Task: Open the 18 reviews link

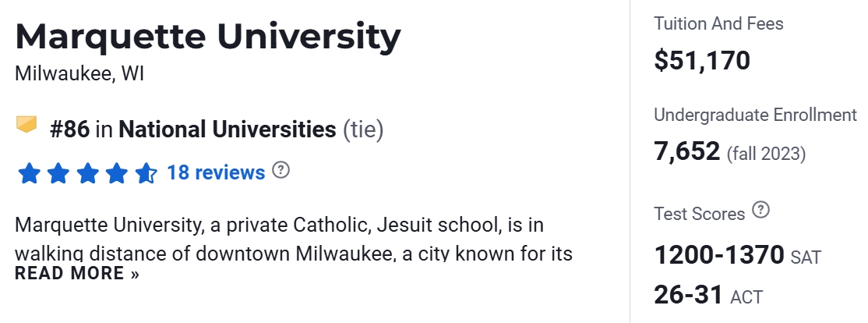Action: [216, 172]
